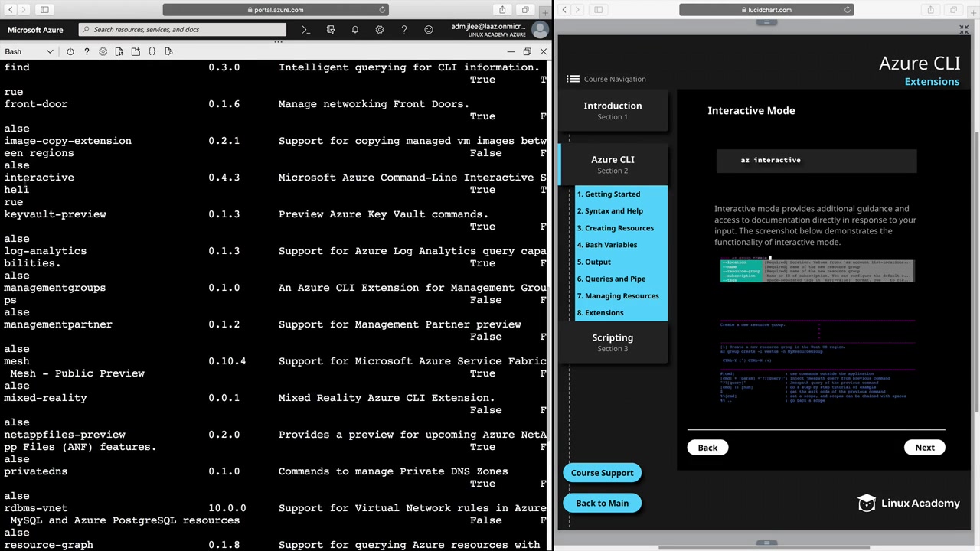Show sidebar in Azure portal browser window
The width and height of the screenshot is (980, 551).
point(44,10)
